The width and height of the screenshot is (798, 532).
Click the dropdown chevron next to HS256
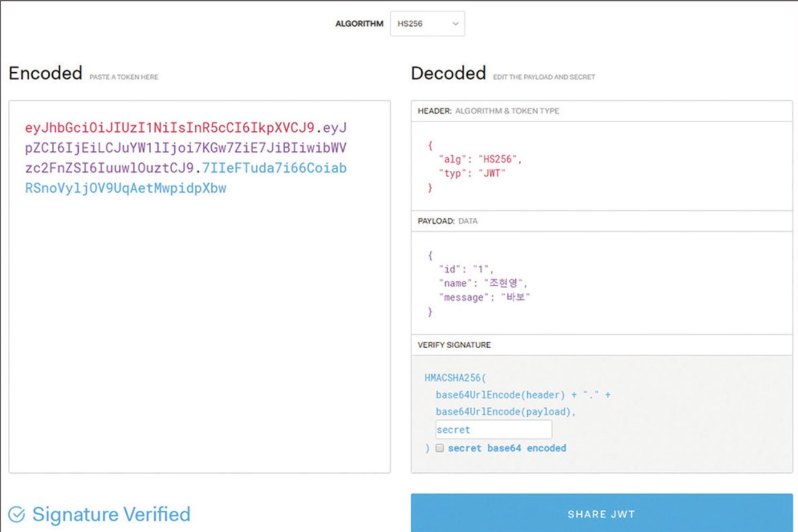455,24
